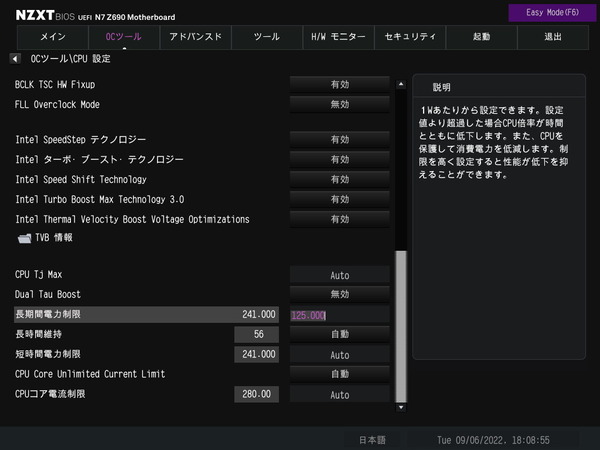Open the TVB 情報 folder icon
600x450 pixels.
point(25,238)
